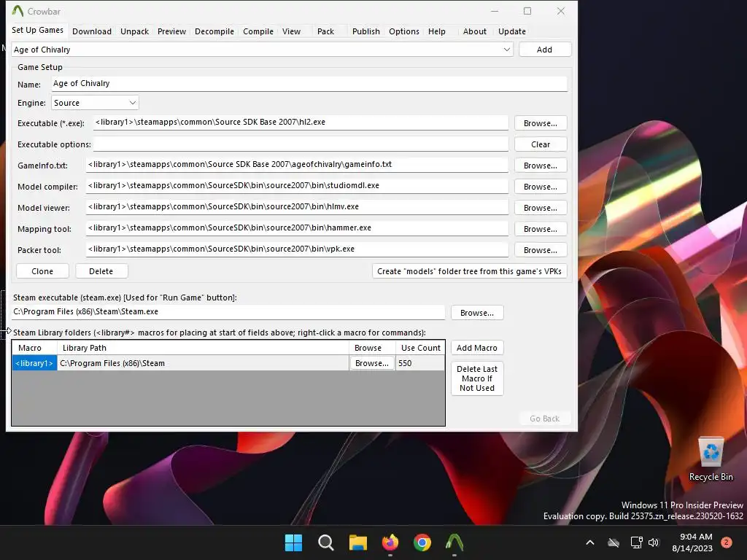This screenshot has width=747, height=560.
Task: Open the About tab
Action: tap(474, 31)
